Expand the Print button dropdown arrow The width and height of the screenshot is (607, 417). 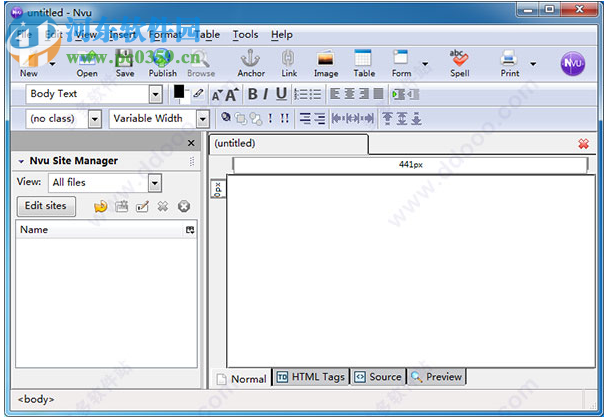click(x=533, y=63)
